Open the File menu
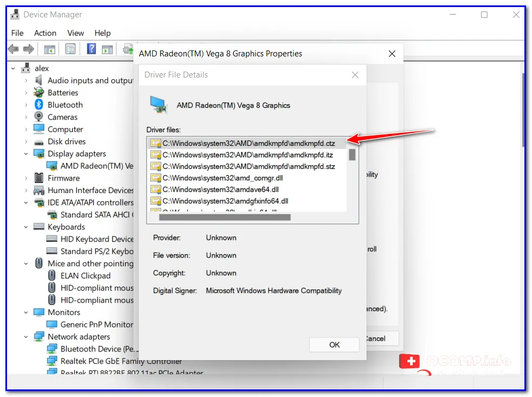 click(x=17, y=33)
